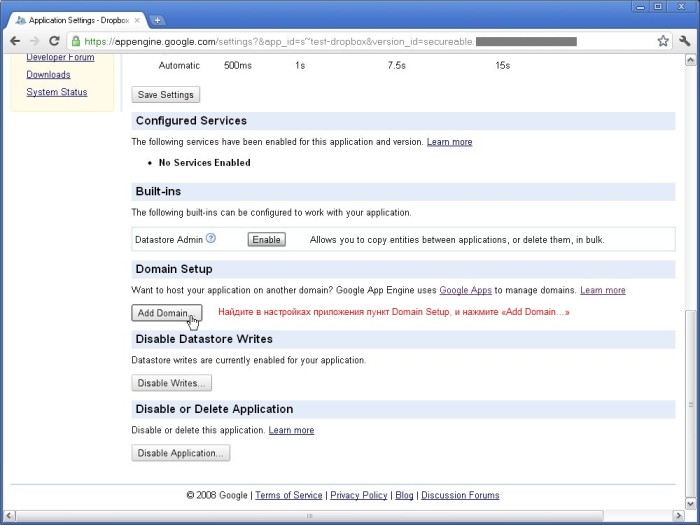The width and height of the screenshot is (700, 525).
Task: Open the Terms of Service footer link
Action: pos(288,495)
